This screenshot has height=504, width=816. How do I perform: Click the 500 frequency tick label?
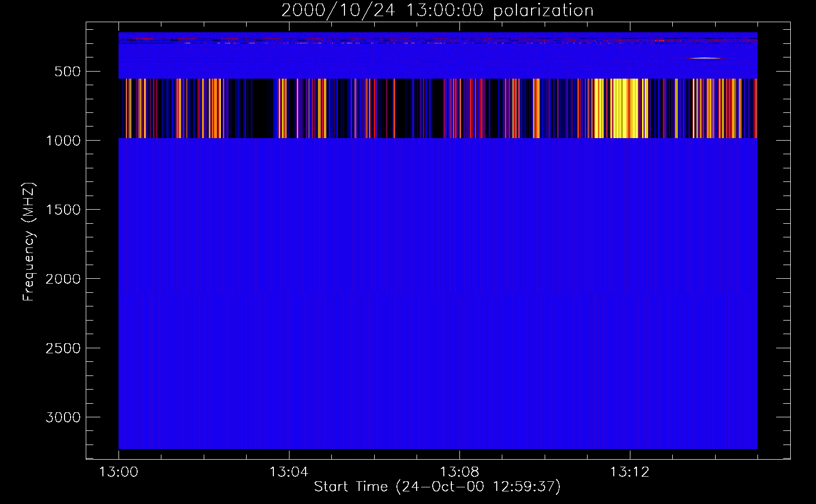(x=68, y=72)
